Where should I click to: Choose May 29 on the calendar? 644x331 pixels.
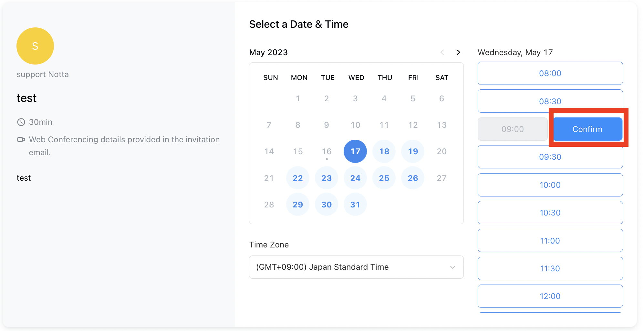298,205
